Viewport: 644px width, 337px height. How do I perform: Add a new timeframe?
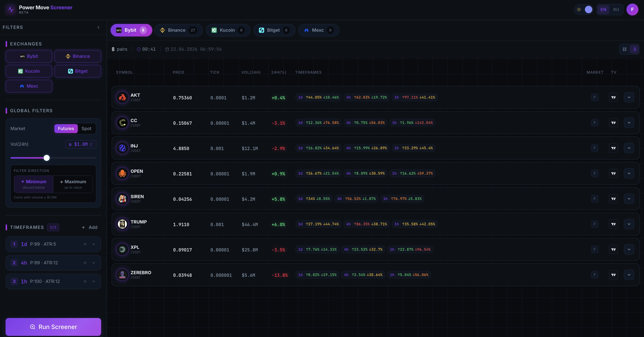click(x=90, y=227)
